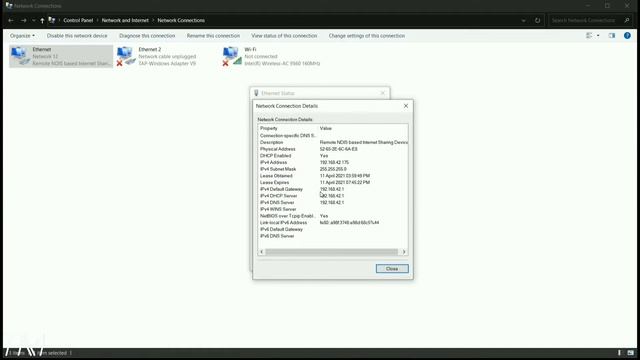640x360 pixels.
Task: Open the Organize menu
Action: [x=22, y=36]
